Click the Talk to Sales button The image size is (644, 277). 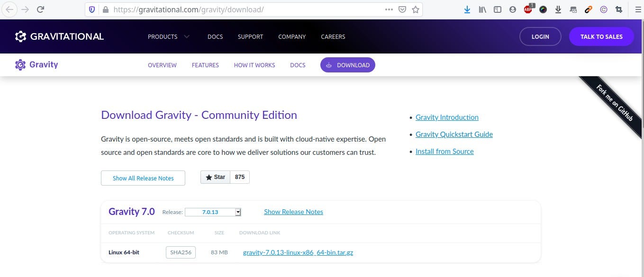coord(601,36)
